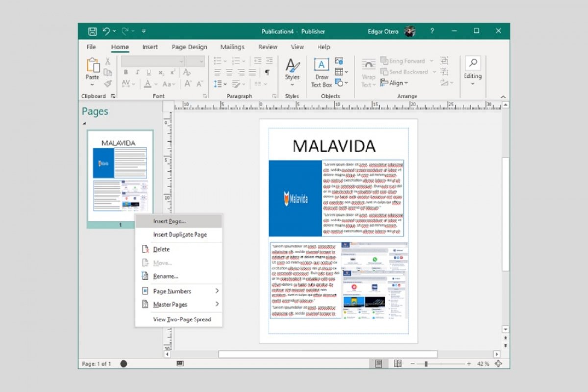Toggle the macro recording circle in status bar
Viewport: 588px width, 392px height.
124,364
